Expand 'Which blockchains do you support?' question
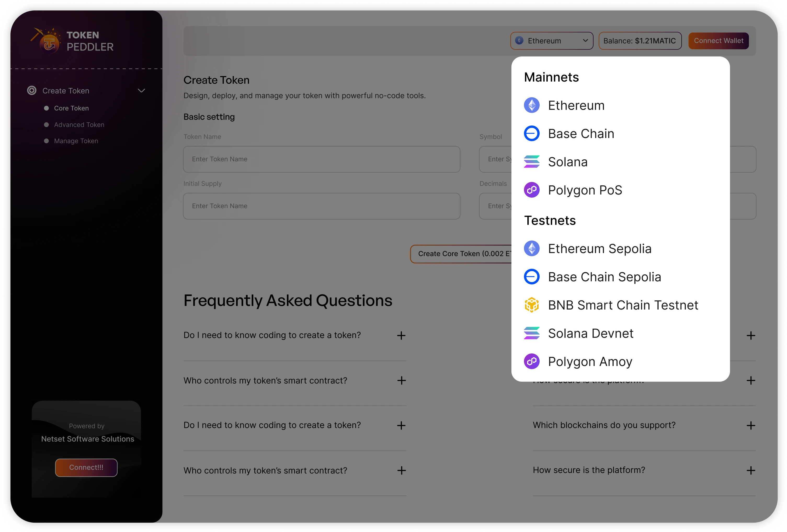The height and width of the screenshot is (532, 787). pyautogui.click(x=751, y=426)
